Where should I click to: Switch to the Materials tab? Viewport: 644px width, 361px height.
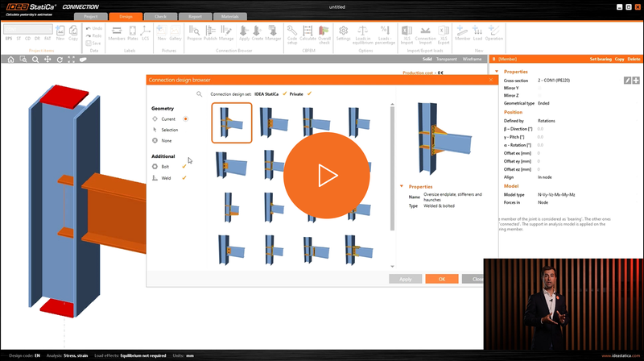pos(230,17)
